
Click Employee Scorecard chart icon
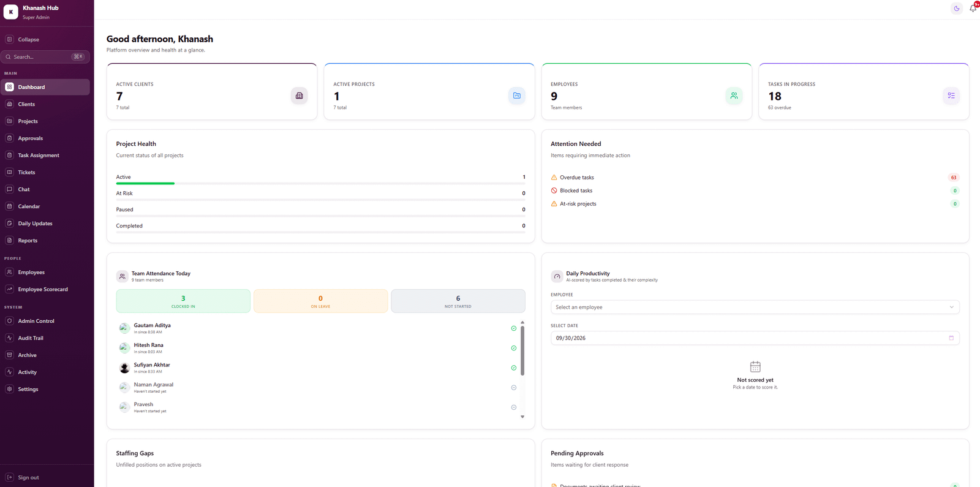pos(9,289)
